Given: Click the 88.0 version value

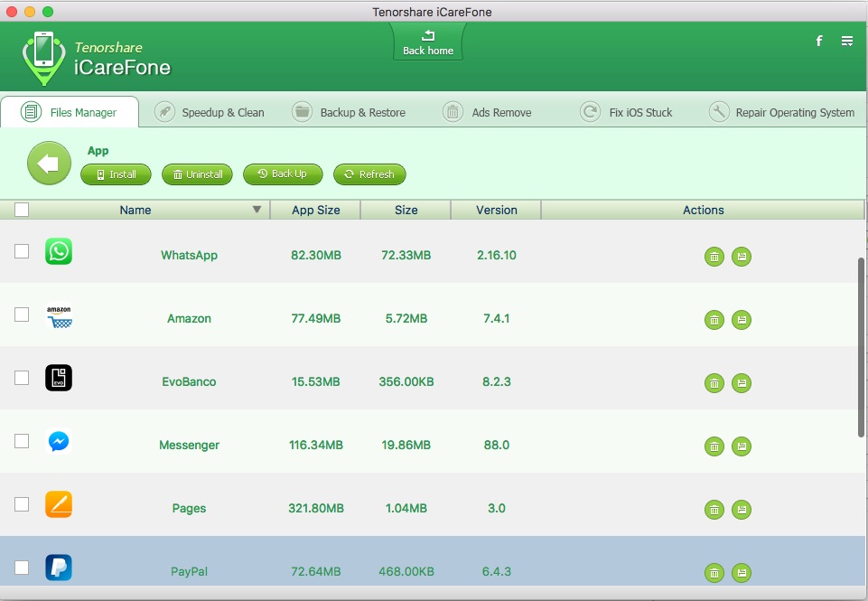Looking at the screenshot, I should [x=497, y=445].
